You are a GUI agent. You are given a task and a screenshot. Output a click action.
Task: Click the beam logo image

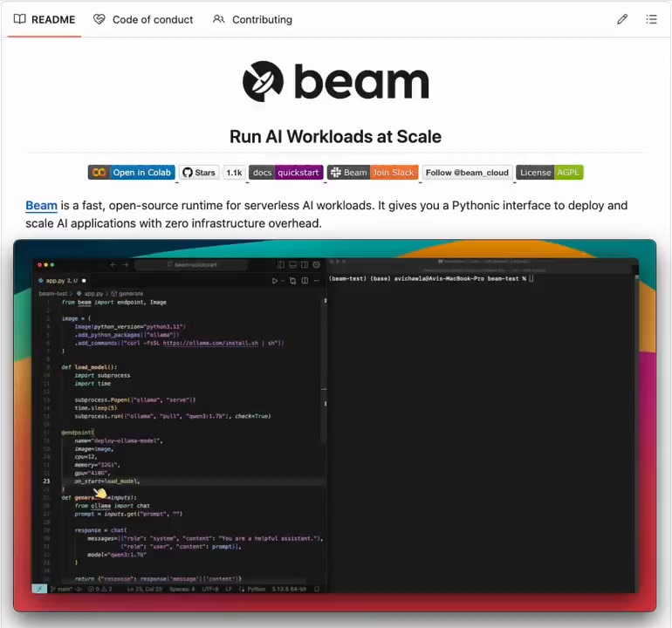pos(336,81)
